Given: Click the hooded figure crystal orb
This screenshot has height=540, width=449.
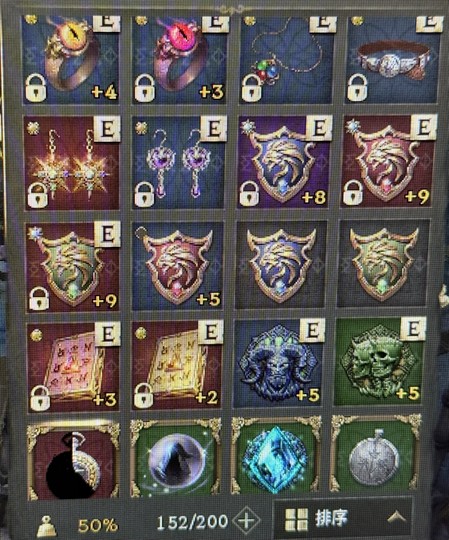Looking at the screenshot, I should point(176,459).
